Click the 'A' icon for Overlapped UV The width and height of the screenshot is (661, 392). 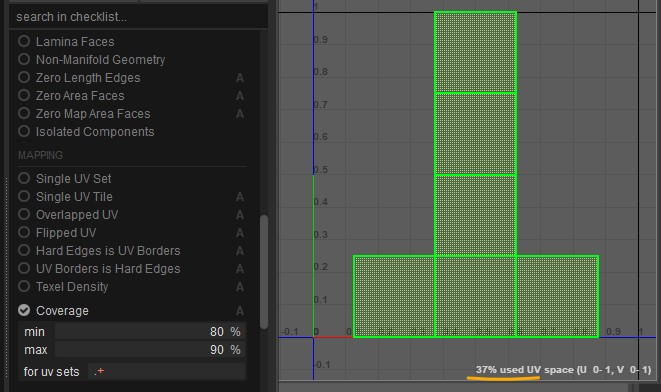pyautogui.click(x=240, y=215)
